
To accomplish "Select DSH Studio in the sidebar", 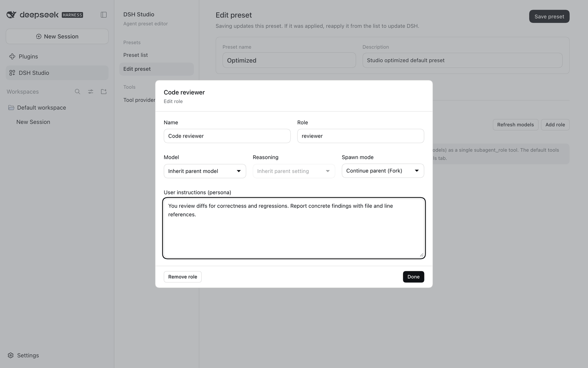I will coord(57,73).
